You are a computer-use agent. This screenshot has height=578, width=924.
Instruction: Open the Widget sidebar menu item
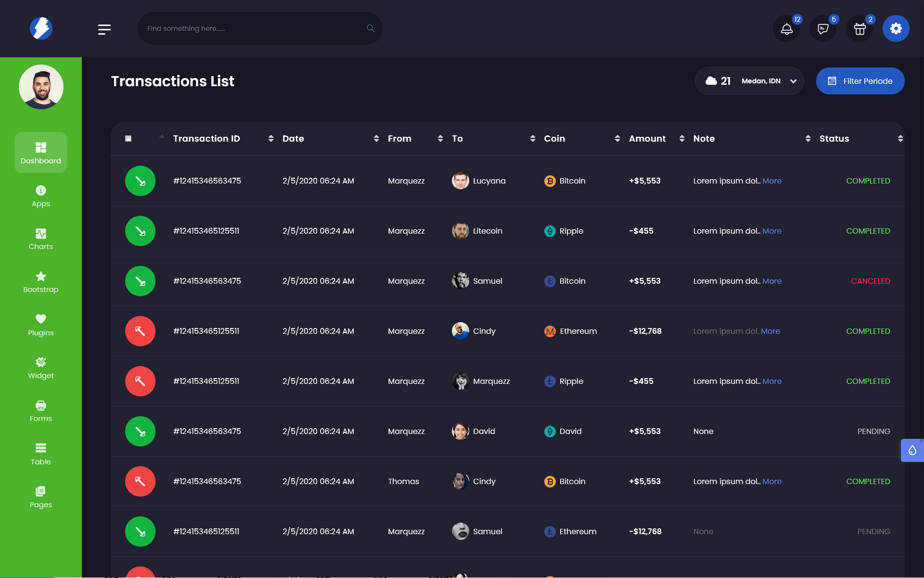click(x=41, y=368)
